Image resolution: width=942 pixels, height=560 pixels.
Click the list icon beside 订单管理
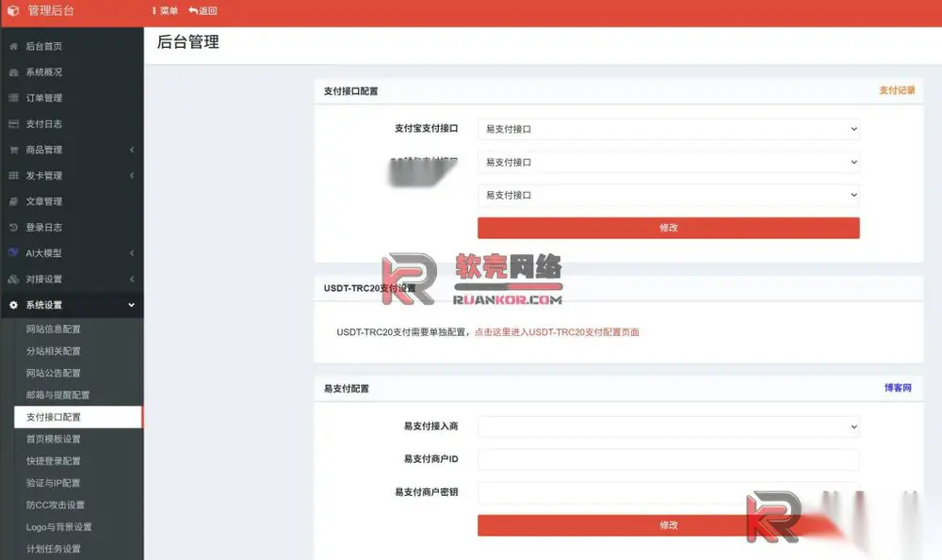click(x=14, y=98)
